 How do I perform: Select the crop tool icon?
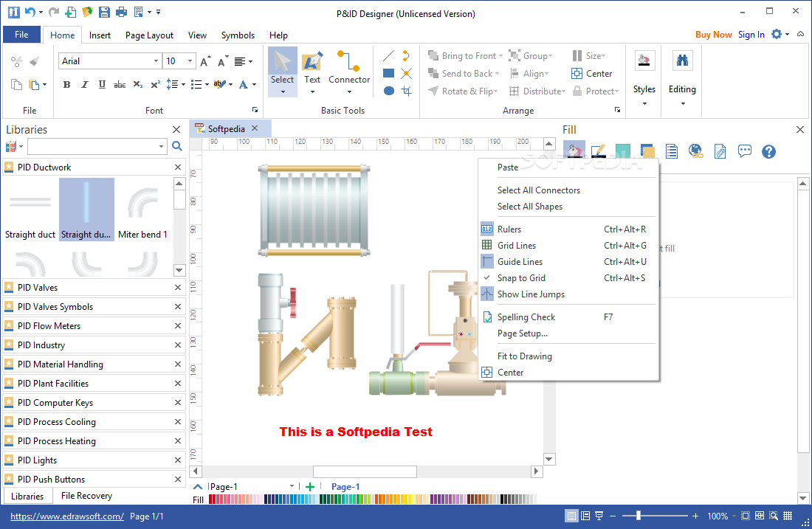coord(407,91)
